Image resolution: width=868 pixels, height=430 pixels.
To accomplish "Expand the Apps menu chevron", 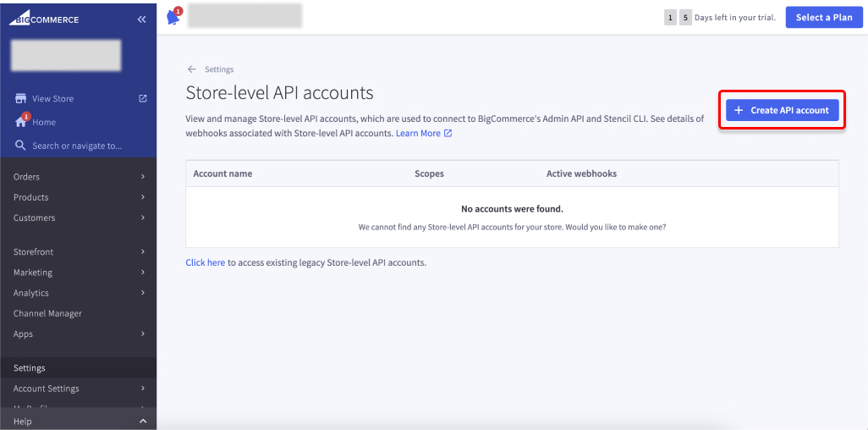I will pos(143,334).
